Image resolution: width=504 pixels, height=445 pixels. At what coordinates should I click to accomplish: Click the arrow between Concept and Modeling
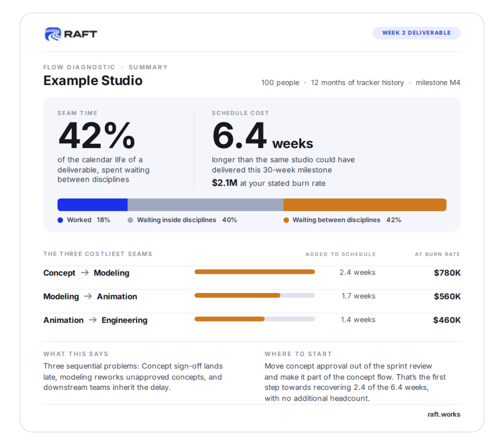pyautogui.click(x=85, y=273)
